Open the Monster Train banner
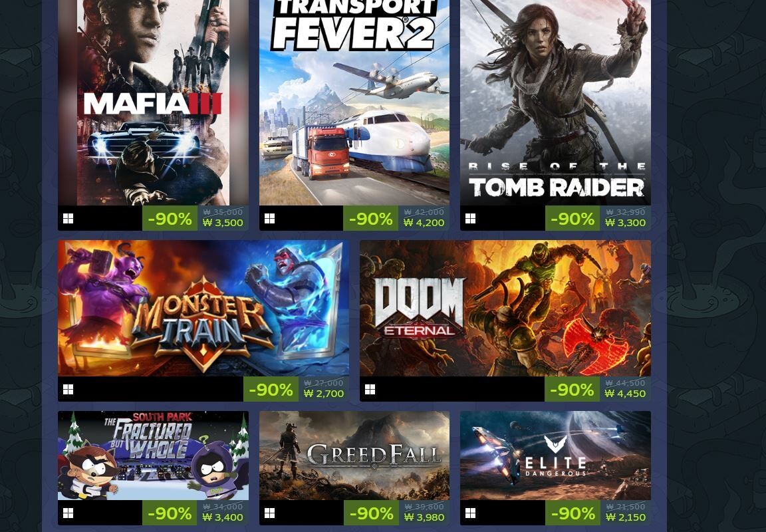Screen dimensions: 766x532 point(203,309)
